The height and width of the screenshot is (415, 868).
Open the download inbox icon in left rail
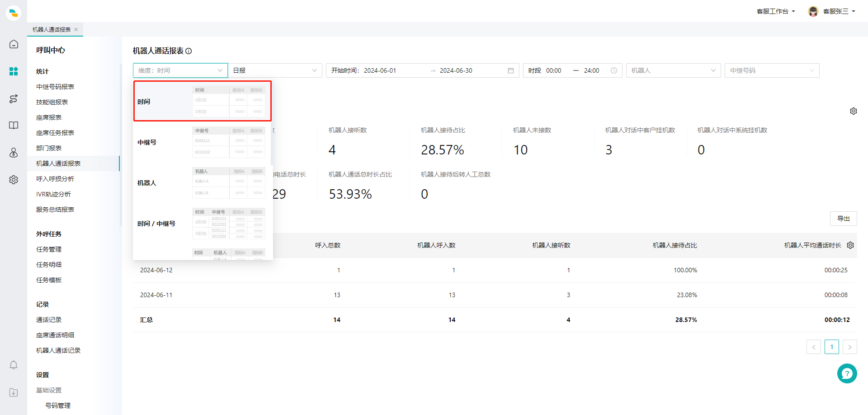(14, 392)
